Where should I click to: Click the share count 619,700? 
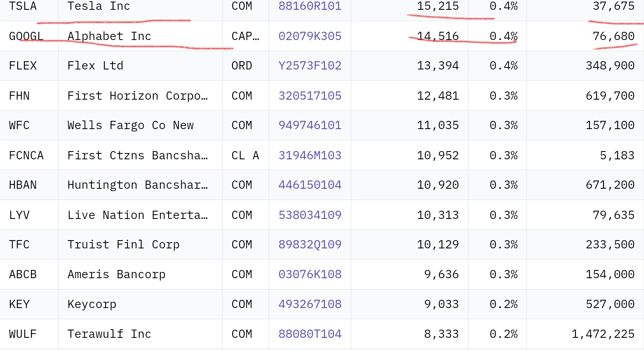[610, 96]
